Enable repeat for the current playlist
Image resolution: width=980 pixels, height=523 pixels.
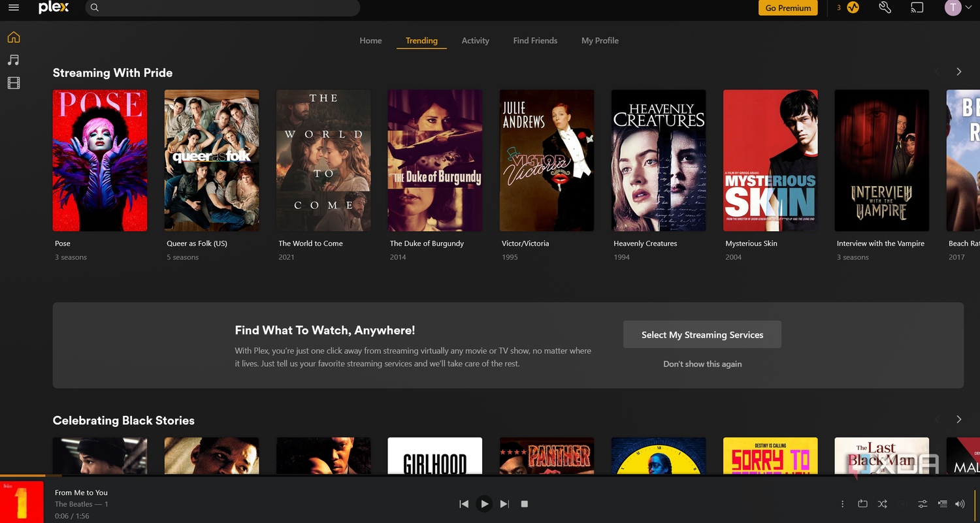click(x=862, y=503)
